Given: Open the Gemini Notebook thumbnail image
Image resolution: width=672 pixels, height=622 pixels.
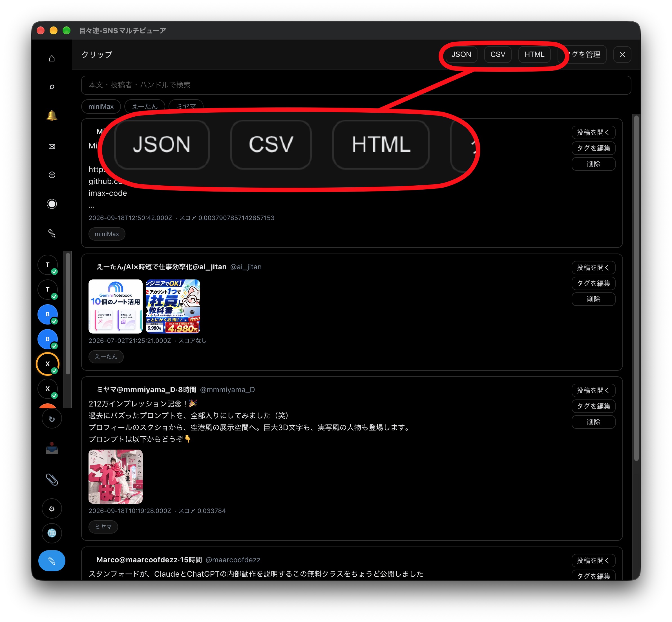Looking at the screenshot, I should (x=116, y=306).
